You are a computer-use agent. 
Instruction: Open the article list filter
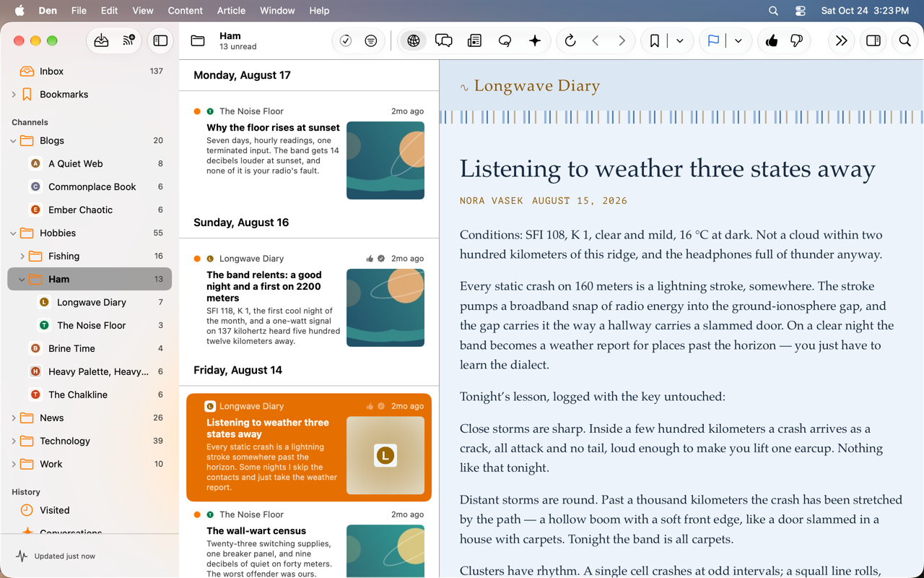pos(371,41)
